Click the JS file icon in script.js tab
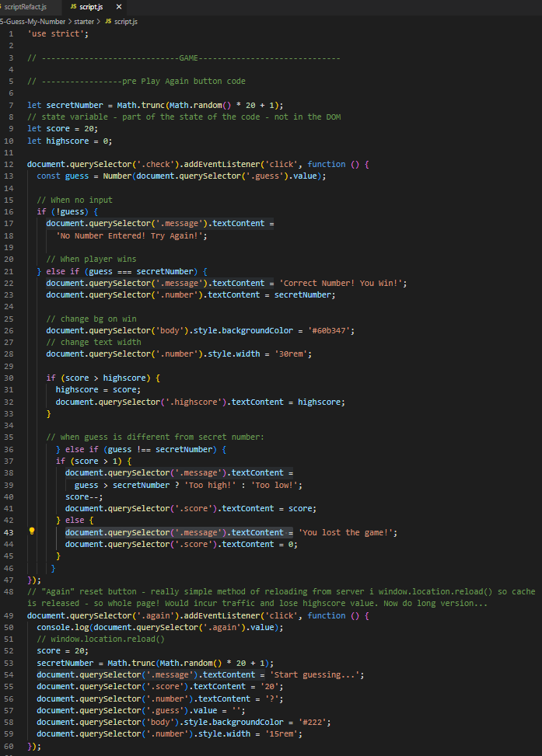Image resolution: width=542 pixels, height=756 pixels. point(73,7)
